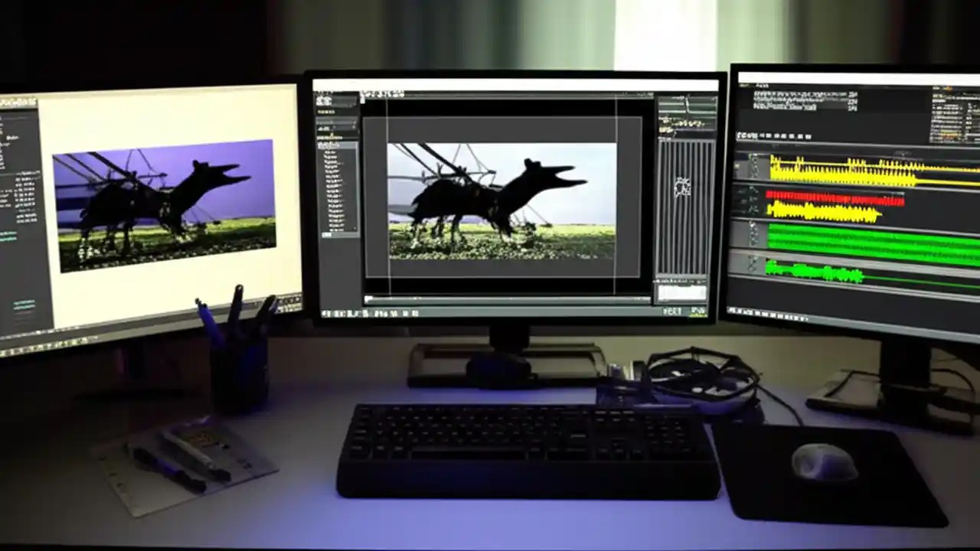Mute the green waveform track
The width and height of the screenshot is (980, 551).
[x=755, y=233]
